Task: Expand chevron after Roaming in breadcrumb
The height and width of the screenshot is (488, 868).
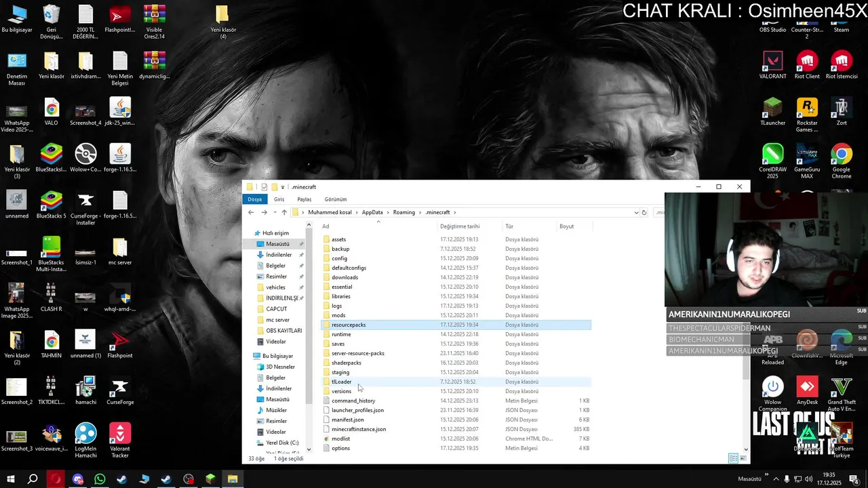Action: (420, 212)
